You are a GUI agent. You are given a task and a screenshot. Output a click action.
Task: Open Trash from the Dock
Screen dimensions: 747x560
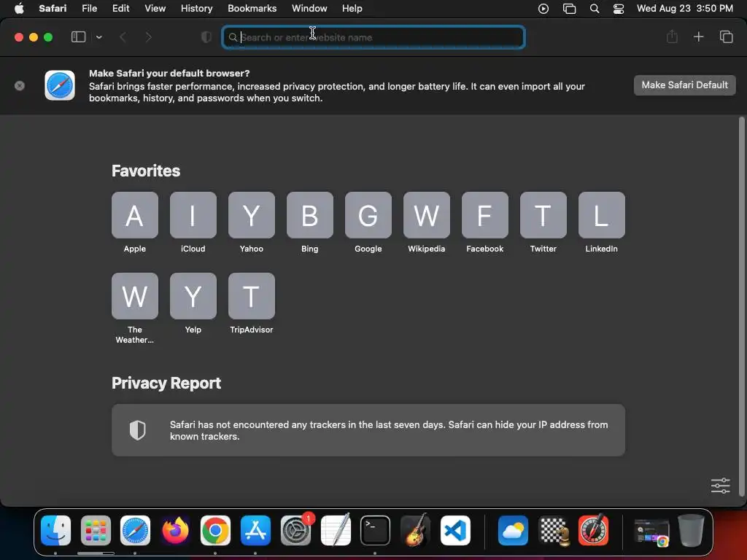[692, 530]
